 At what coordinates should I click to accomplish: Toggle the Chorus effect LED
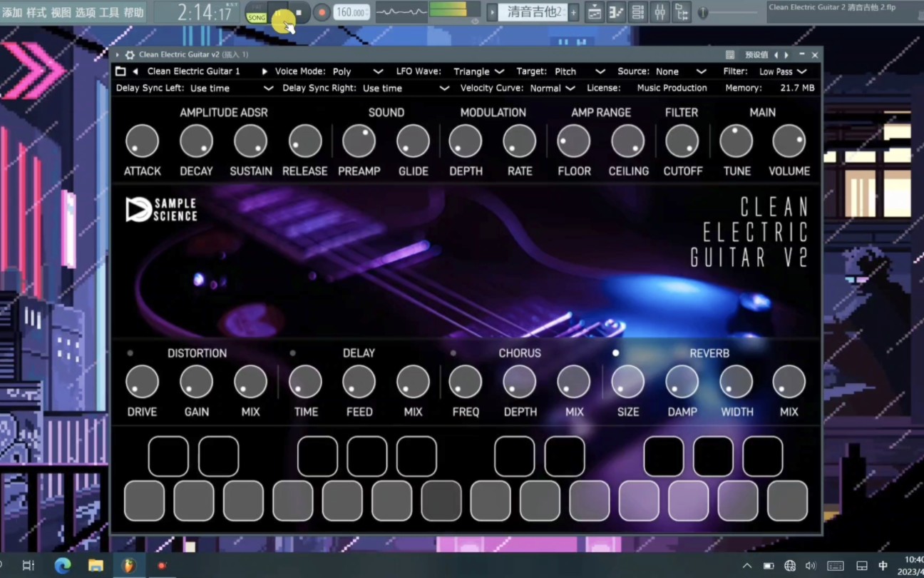(453, 353)
